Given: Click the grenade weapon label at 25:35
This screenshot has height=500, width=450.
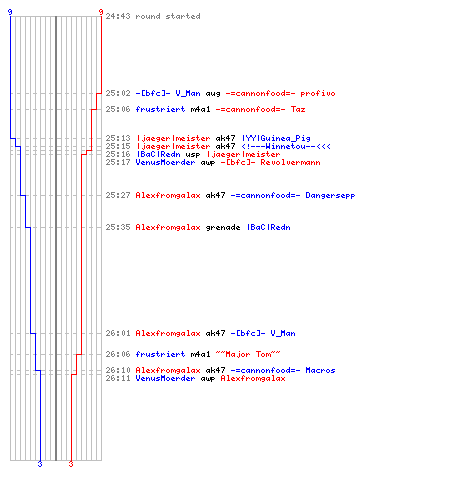Looking at the screenshot, I should click(223, 227).
